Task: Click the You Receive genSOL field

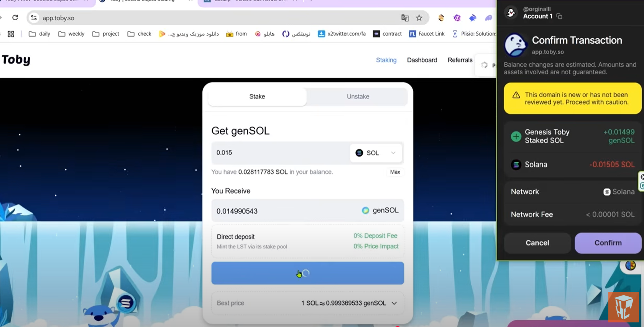Action: [x=307, y=211]
